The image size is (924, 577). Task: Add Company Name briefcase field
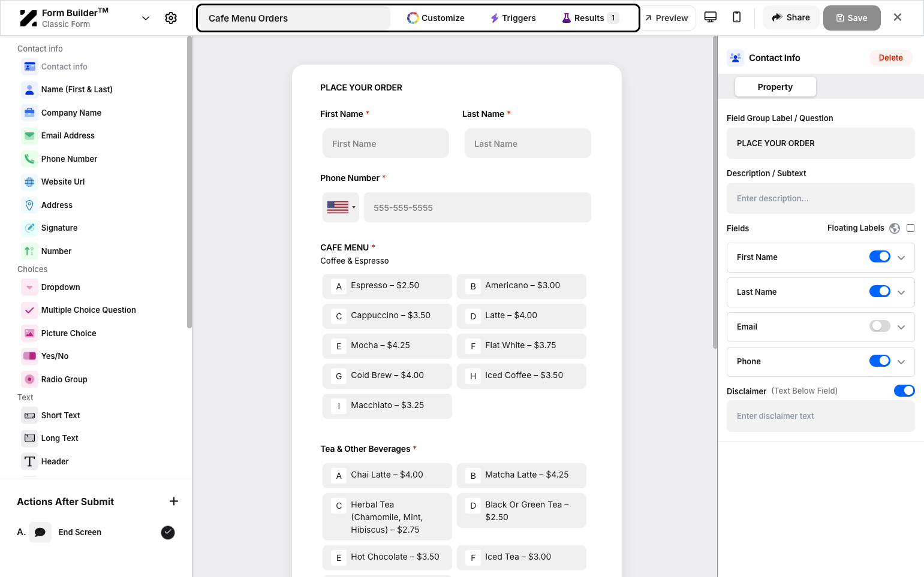(29, 113)
